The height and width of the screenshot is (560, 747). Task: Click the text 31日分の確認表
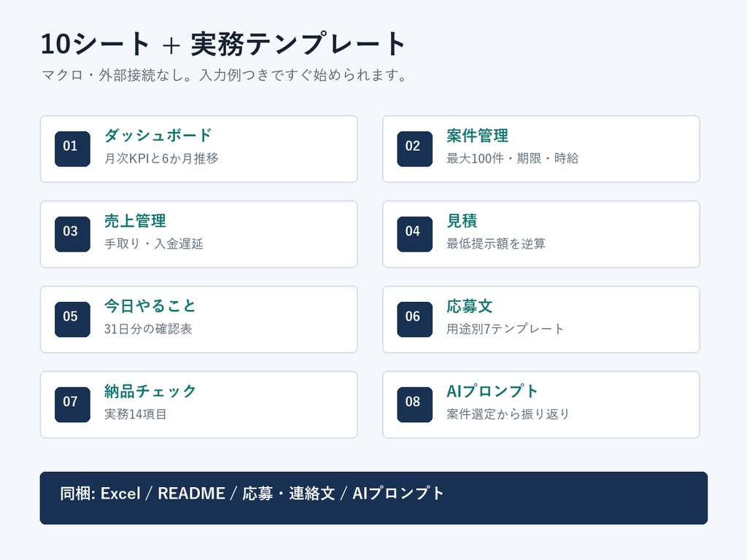click(x=148, y=329)
